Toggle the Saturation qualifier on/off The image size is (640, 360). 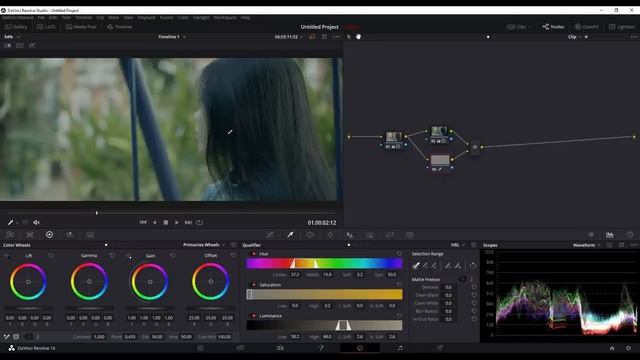pyautogui.click(x=253, y=284)
